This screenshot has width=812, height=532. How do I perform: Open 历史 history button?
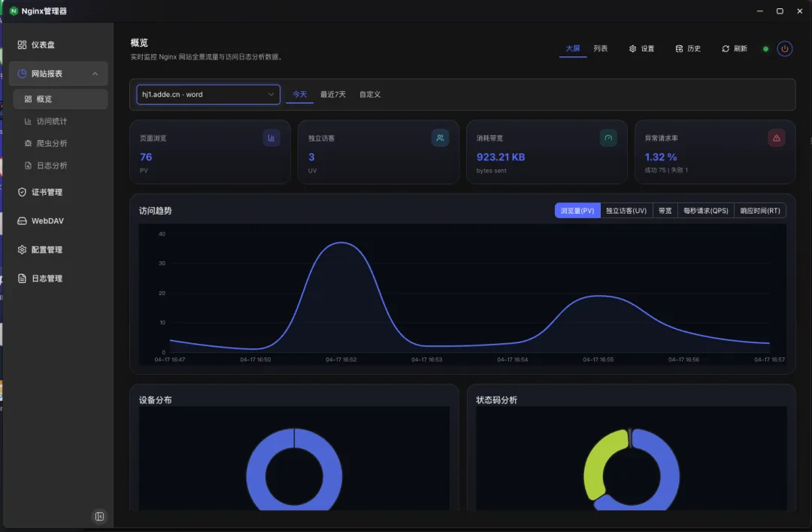click(x=688, y=49)
